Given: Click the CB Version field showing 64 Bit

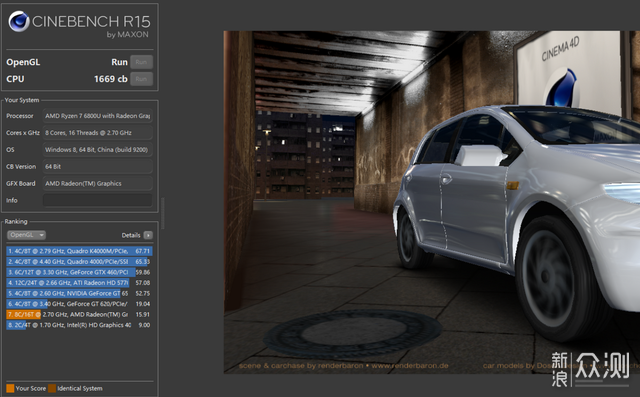Looking at the screenshot, I should (x=98, y=166).
